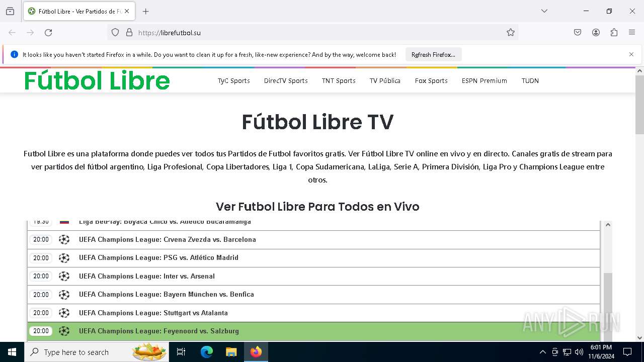Click the Fútbol Libre logo
Image resolution: width=644 pixels, height=362 pixels.
(97, 80)
